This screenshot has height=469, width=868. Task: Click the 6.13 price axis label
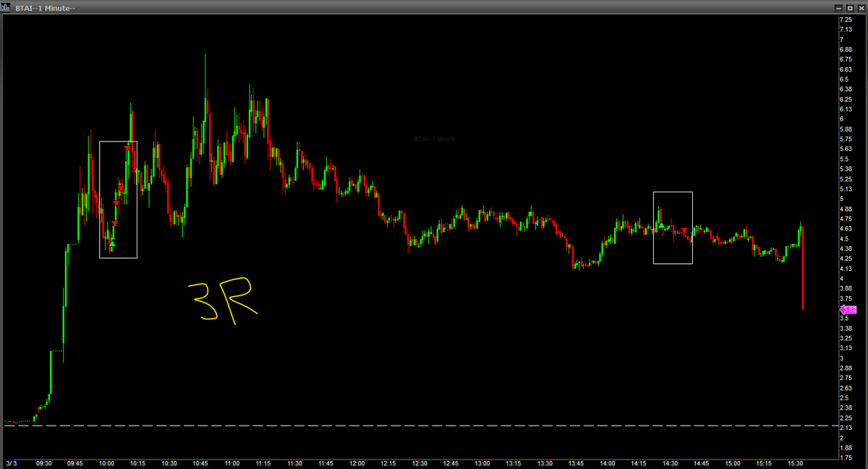[845, 109]
